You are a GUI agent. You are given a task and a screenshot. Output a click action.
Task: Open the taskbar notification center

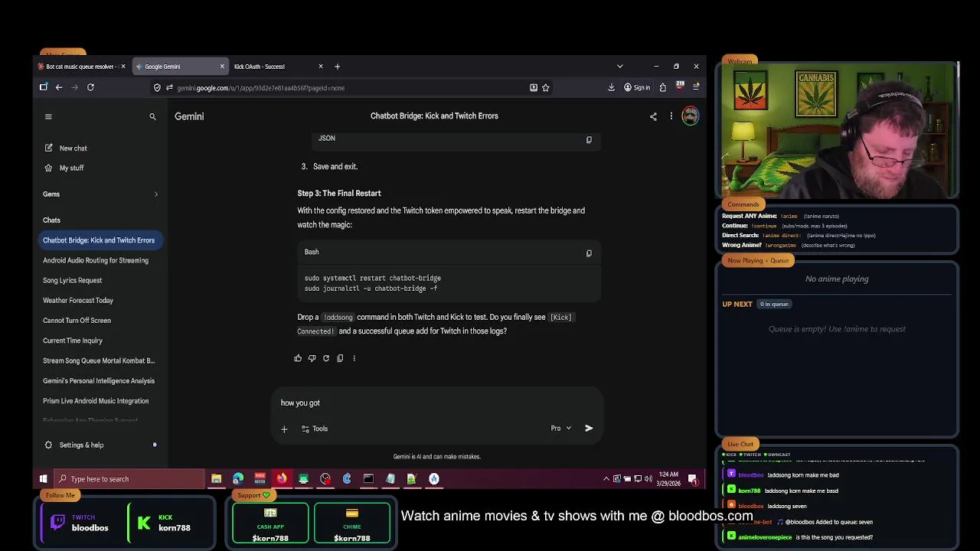point(693,479)
